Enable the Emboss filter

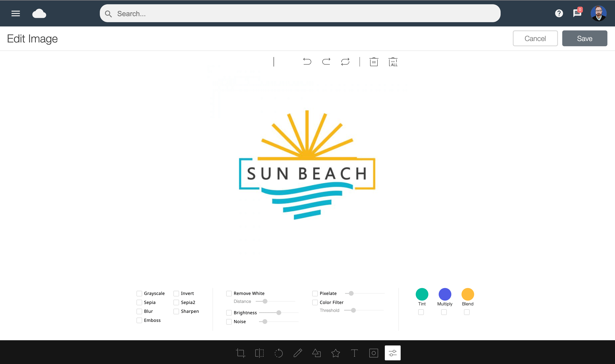click(x=139, y=320)
